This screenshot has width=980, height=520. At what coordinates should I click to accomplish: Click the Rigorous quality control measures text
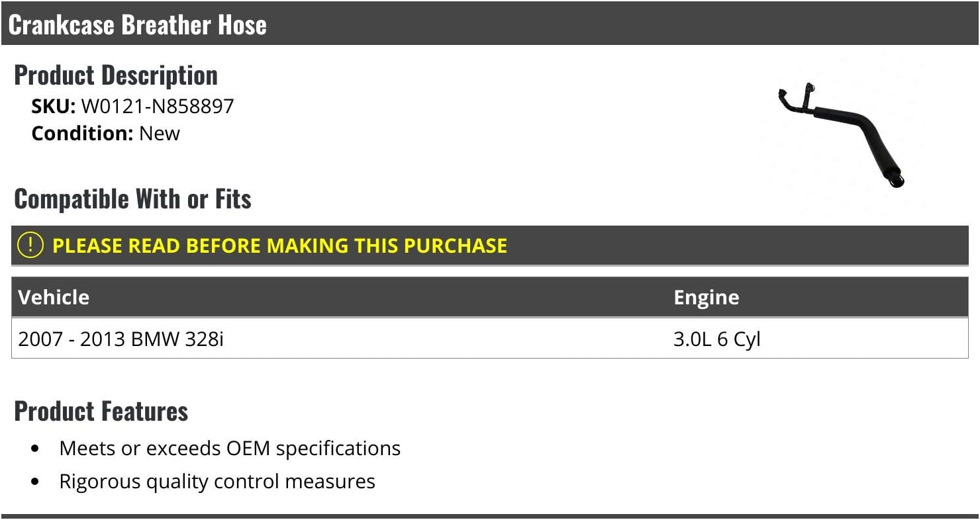click(217, 481)
